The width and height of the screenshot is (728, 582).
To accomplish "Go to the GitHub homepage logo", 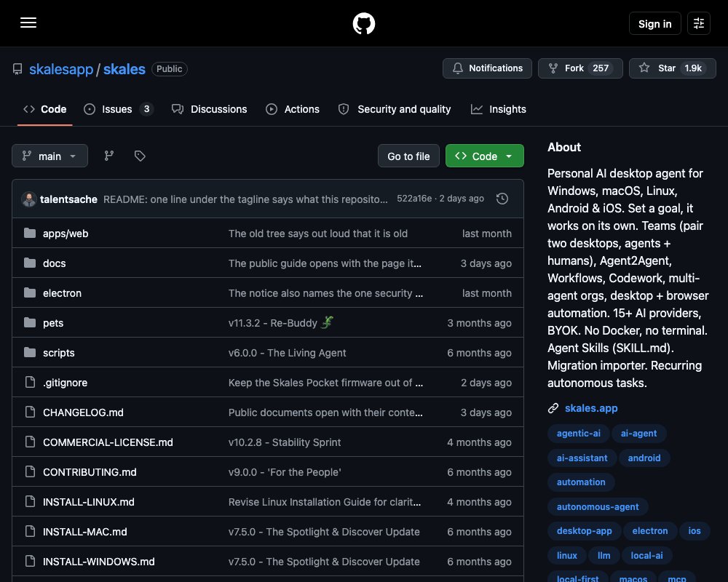I will pos(364,23).
